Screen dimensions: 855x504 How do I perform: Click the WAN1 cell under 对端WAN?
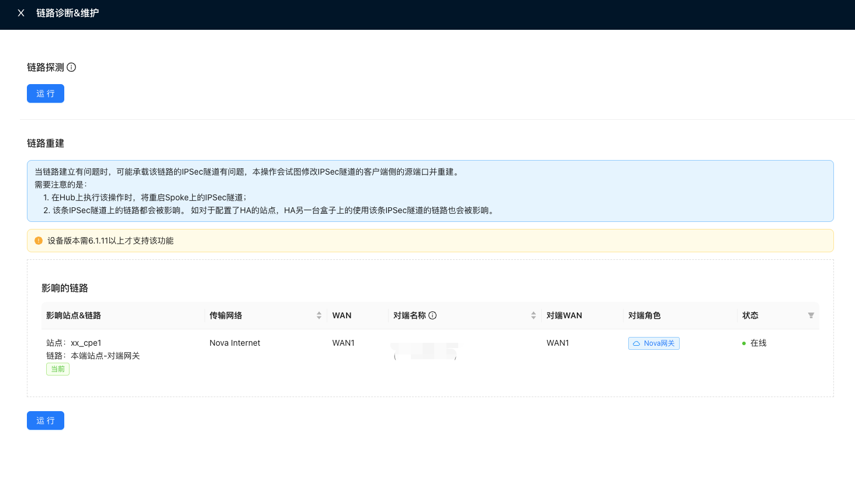click(x=558, y=343)
